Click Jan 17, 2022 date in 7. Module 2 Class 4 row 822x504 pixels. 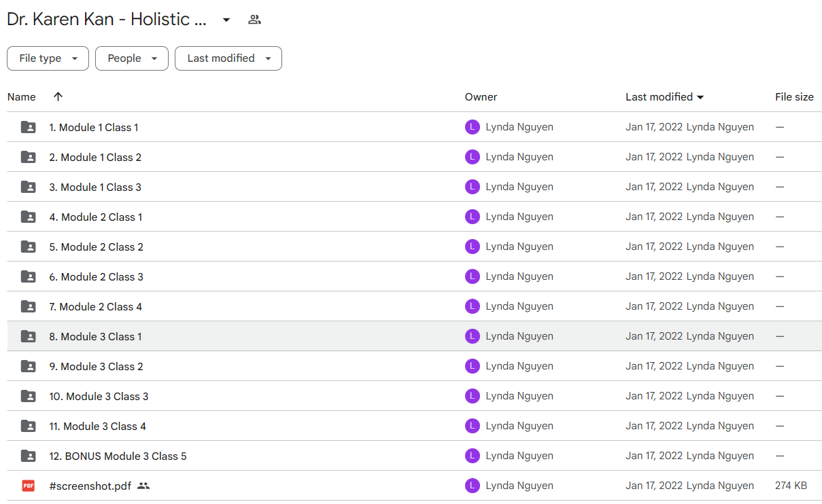click(654, 306)
